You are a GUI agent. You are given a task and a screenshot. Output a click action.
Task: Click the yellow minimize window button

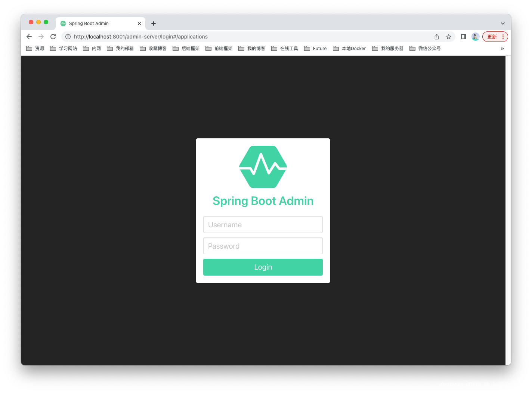38,22
